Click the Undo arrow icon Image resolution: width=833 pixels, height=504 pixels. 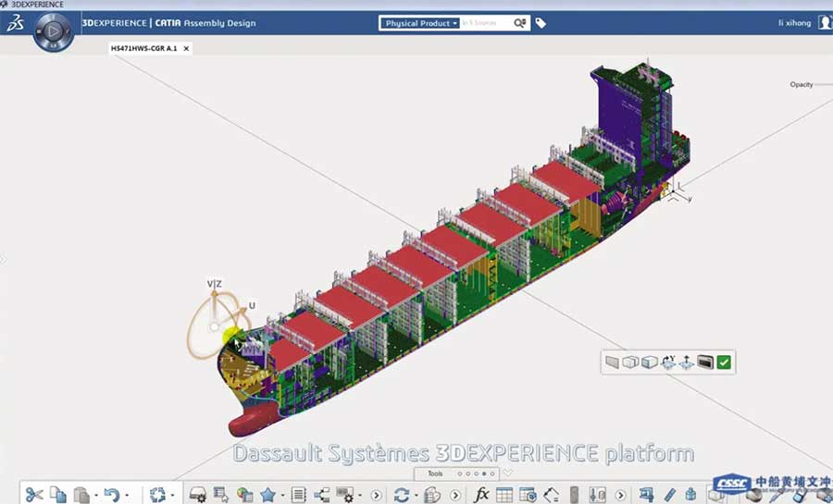(111, 495)
